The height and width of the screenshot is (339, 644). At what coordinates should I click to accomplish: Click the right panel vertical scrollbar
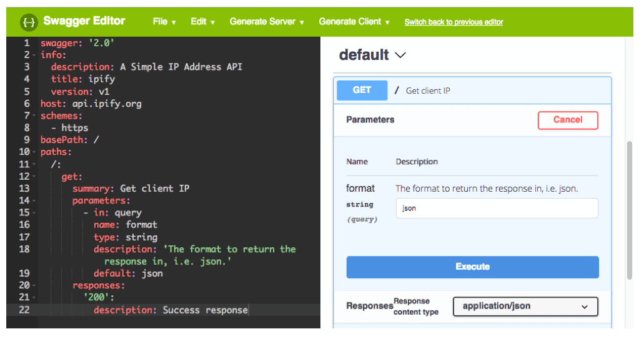[629, 187]
